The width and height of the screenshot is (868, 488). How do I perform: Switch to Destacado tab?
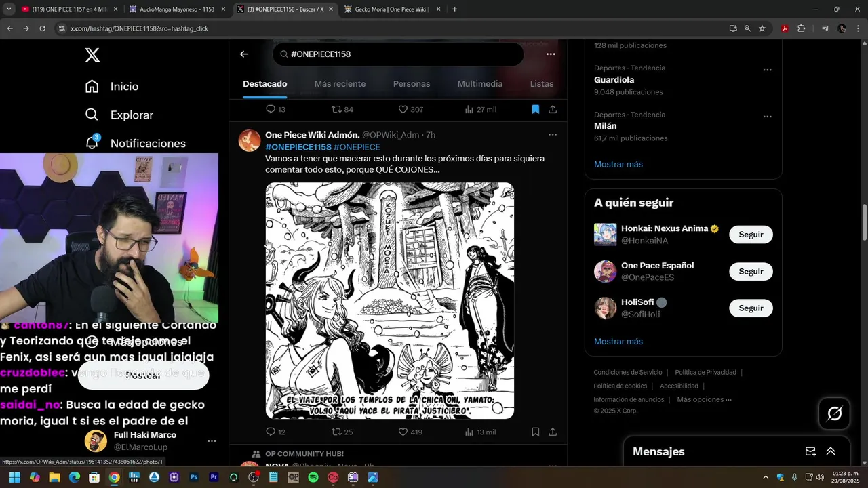pyautogui.click(x=265, y=84)
